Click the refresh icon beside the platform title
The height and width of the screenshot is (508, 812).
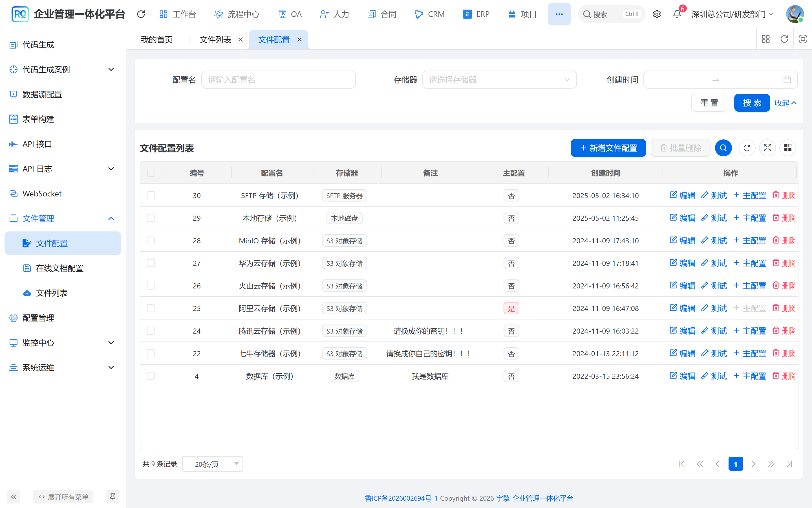[141, 14]
